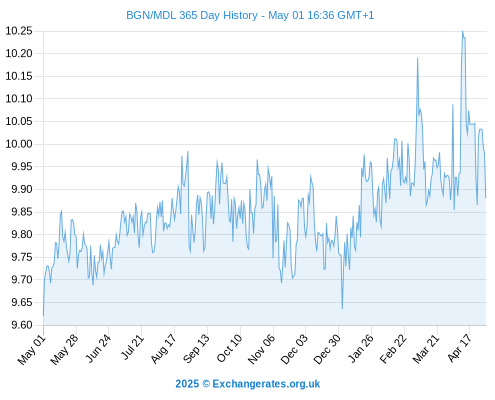
Task: Click the 9.60 y-axis value label
Action: [x=22, y=325]
